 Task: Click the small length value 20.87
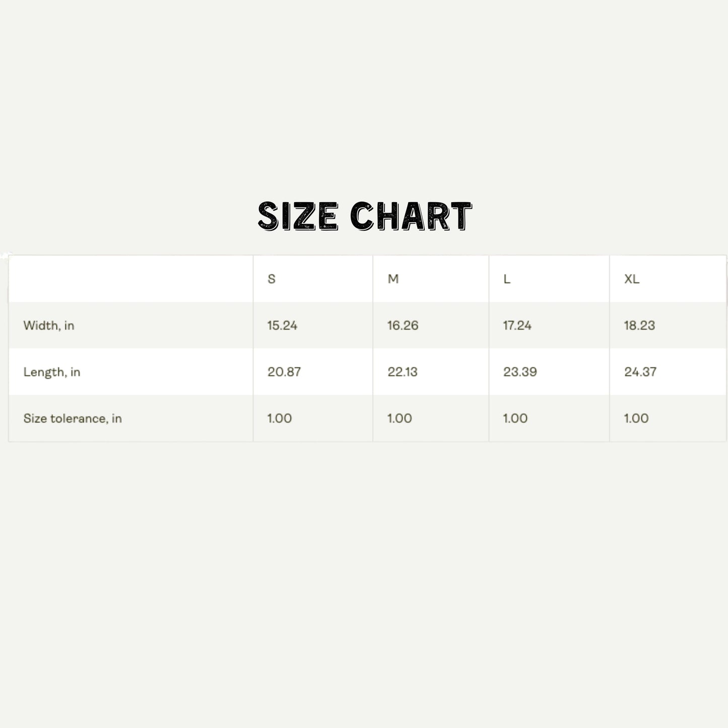click(284, 372)
